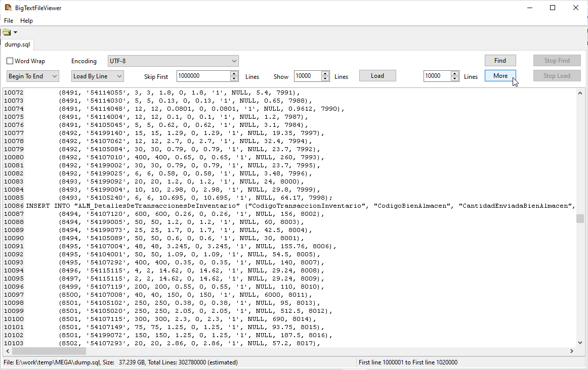
Task: Decrease the Show lines spinner value
Action: 325,78
